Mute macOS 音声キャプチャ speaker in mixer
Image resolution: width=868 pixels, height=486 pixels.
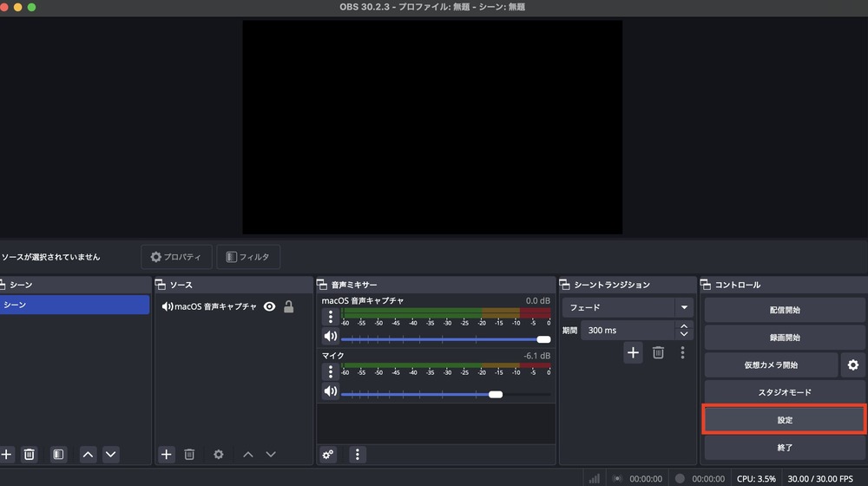tap(331, 336)
